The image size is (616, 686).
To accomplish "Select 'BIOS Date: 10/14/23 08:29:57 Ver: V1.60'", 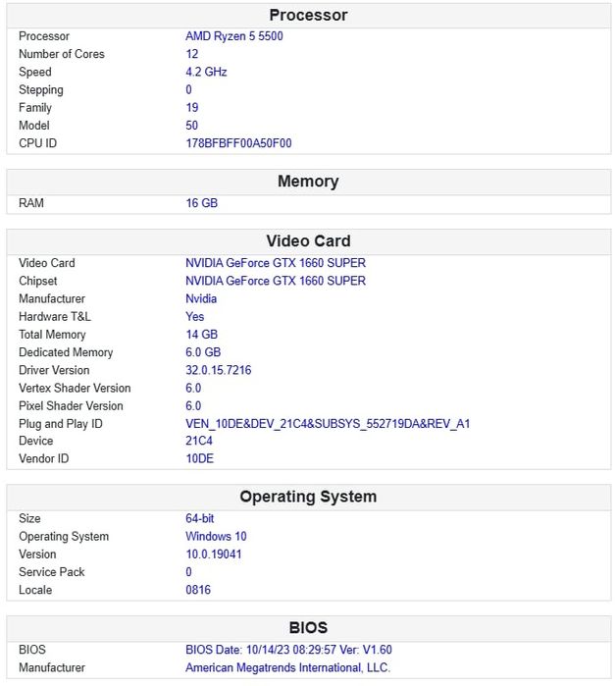I will coord(288,650).
